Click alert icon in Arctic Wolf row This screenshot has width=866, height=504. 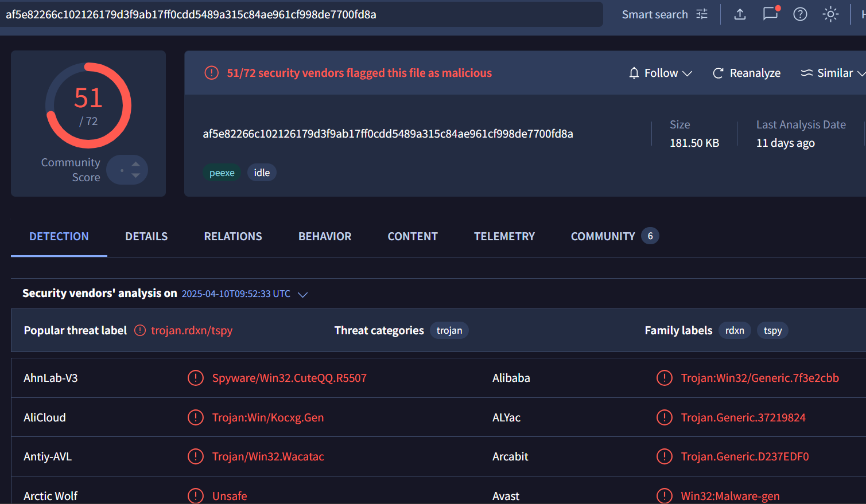tap(196, 496)
